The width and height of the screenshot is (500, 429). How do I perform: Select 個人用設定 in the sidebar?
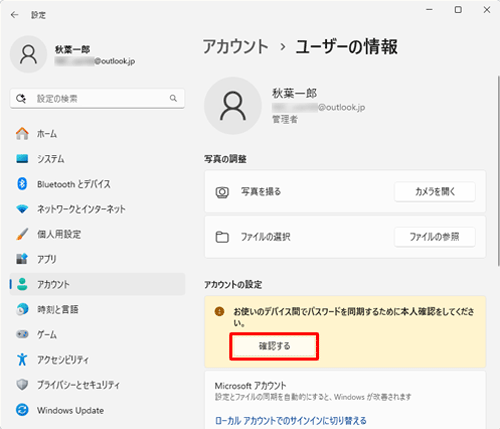pos(97,234)
